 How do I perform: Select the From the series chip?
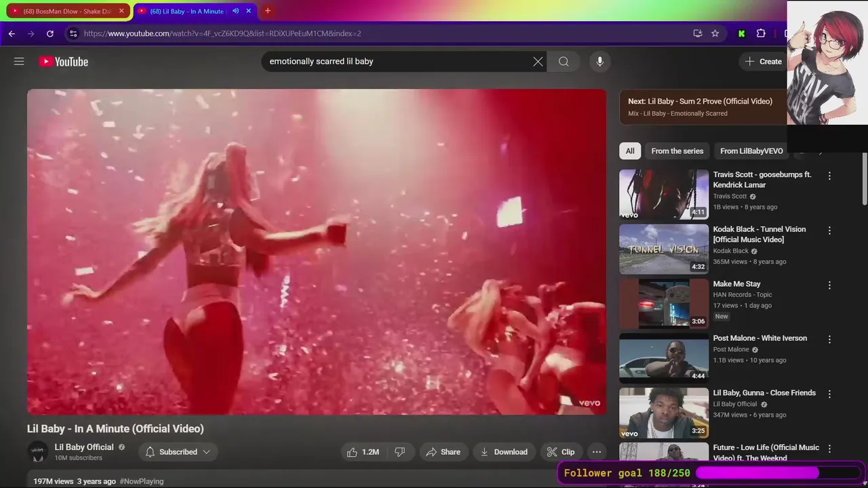677,151
